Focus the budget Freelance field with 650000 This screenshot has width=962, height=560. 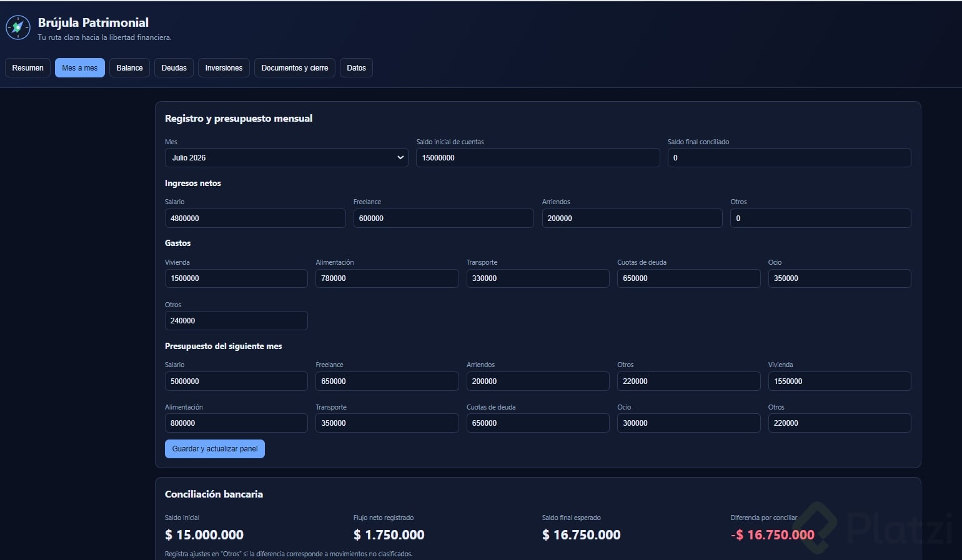(x=387, y=381)
